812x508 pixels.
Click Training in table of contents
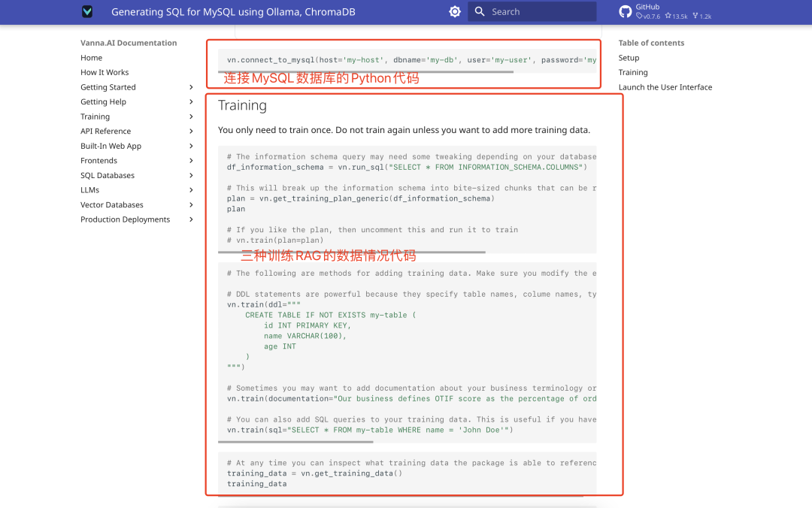click(x=632, y=73)
